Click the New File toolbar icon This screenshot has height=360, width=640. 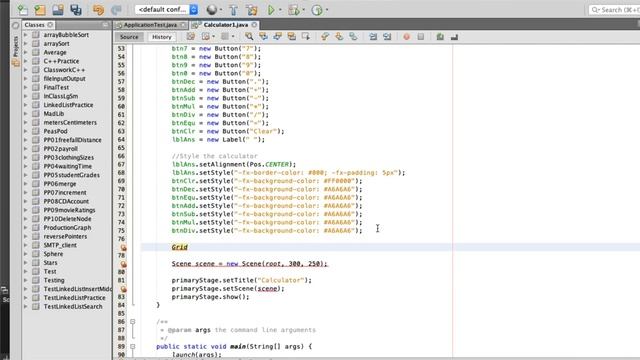[22, 10]
